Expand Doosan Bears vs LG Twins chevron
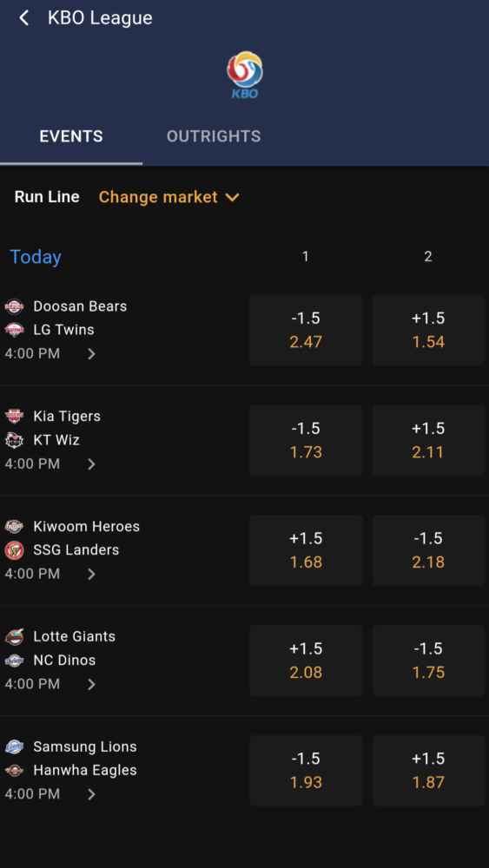The height and width of the screenshot is (868, 489). (x=91, y=354)
